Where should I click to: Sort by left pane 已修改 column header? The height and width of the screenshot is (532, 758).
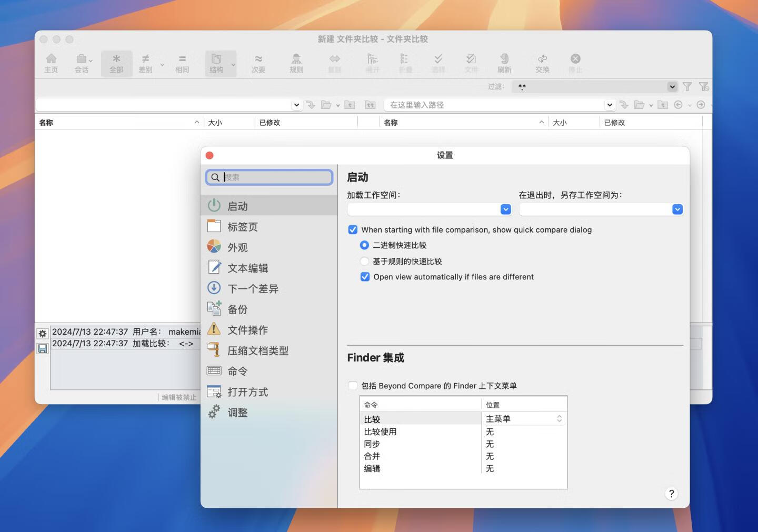point(306,122)
